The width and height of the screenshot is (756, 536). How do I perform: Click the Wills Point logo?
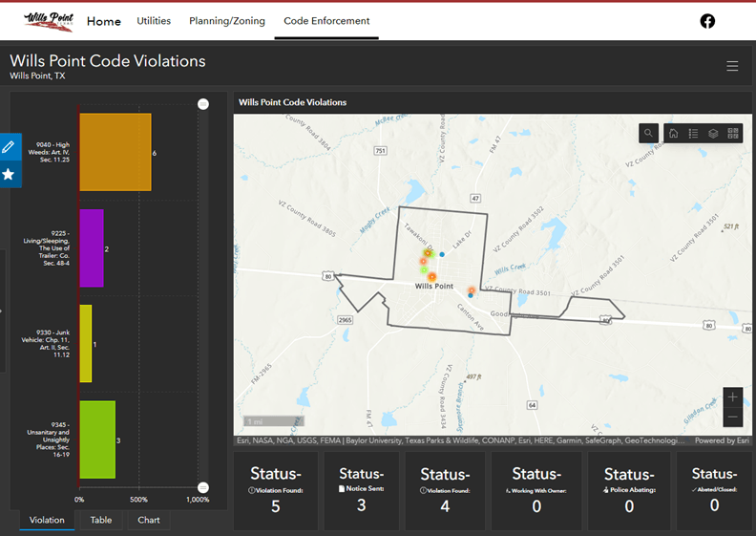49,22
